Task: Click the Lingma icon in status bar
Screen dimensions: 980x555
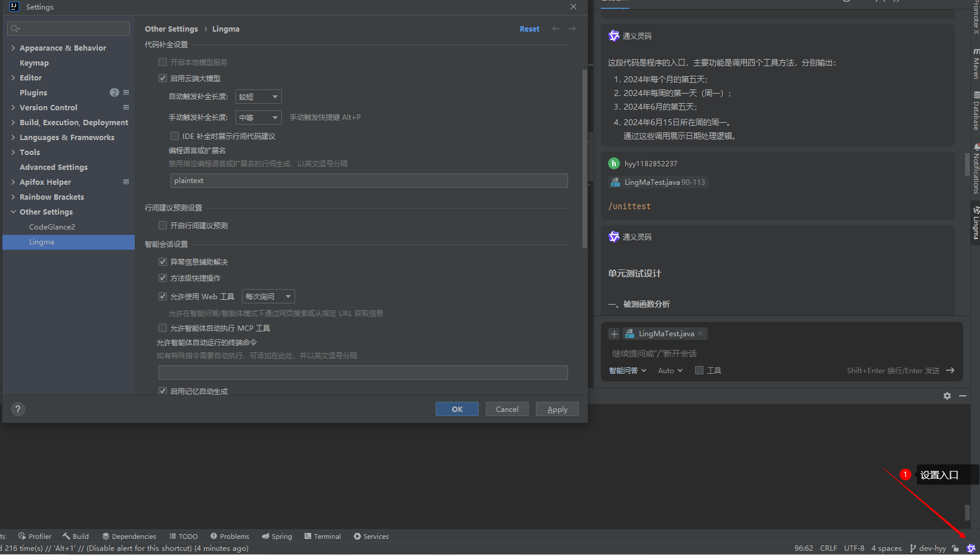Action: pyautogui.click(x=971, y=548)
